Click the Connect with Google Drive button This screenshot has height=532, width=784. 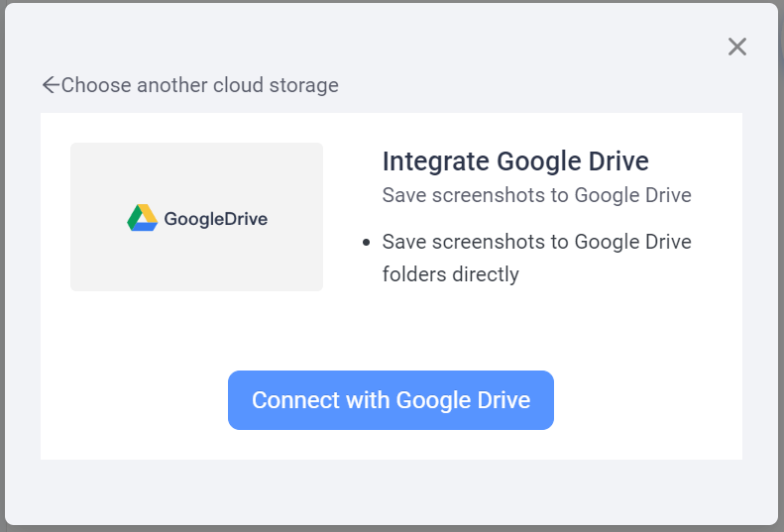pyautogui.click(x=391, y=400)
